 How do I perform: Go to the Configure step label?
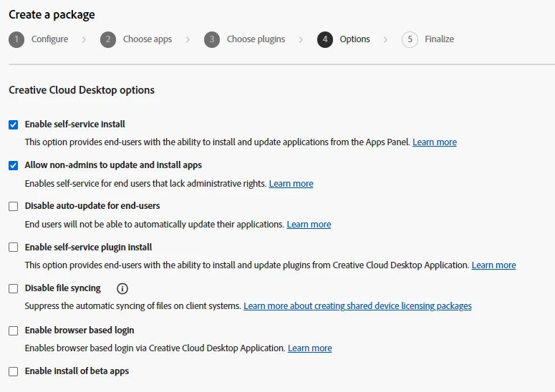click(49, 39)
